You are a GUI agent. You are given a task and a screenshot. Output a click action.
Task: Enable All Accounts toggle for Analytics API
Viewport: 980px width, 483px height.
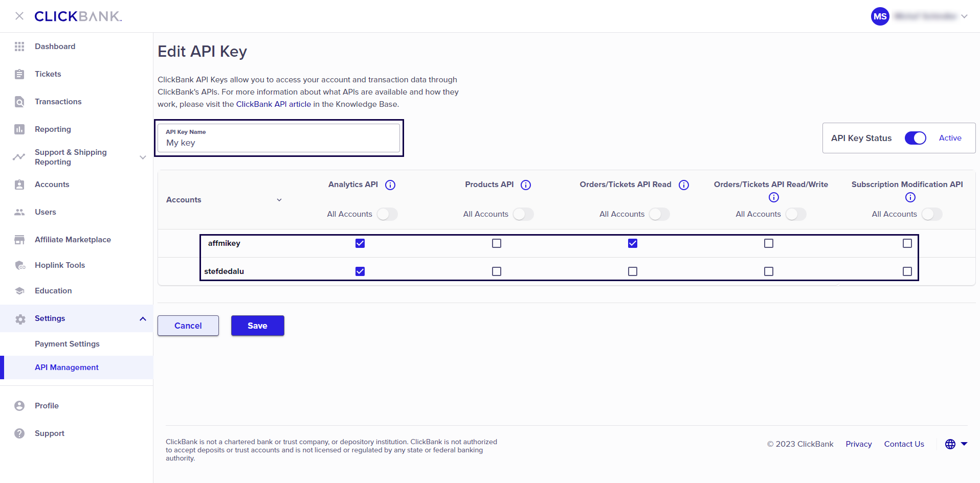387,214
